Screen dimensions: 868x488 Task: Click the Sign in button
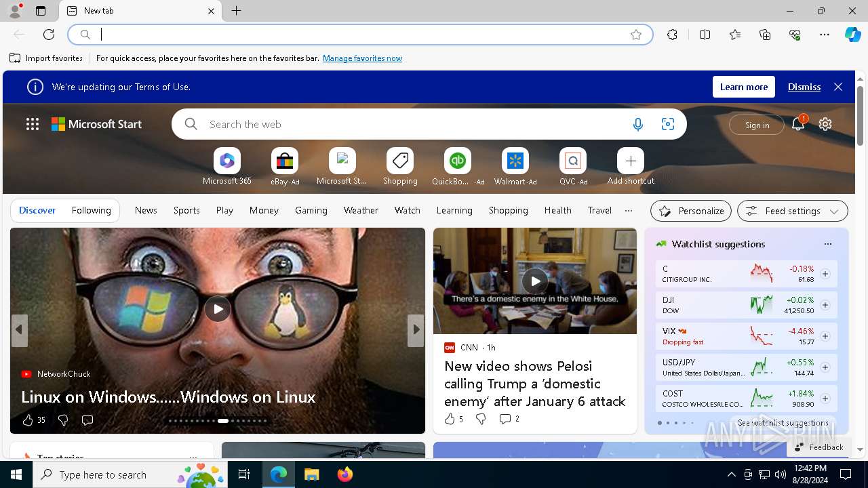(x=757, y=125)
